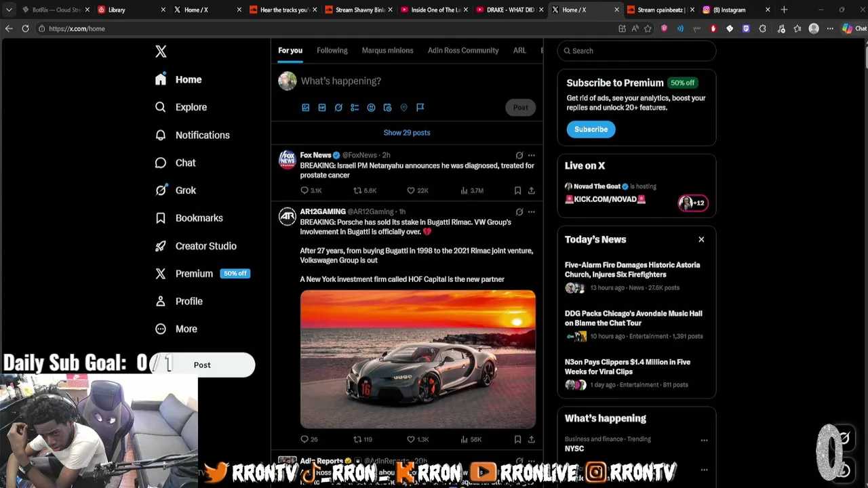Open the Edge settings and more menu
The width and height of the screenshot is (868, 488).
(830, 28)
